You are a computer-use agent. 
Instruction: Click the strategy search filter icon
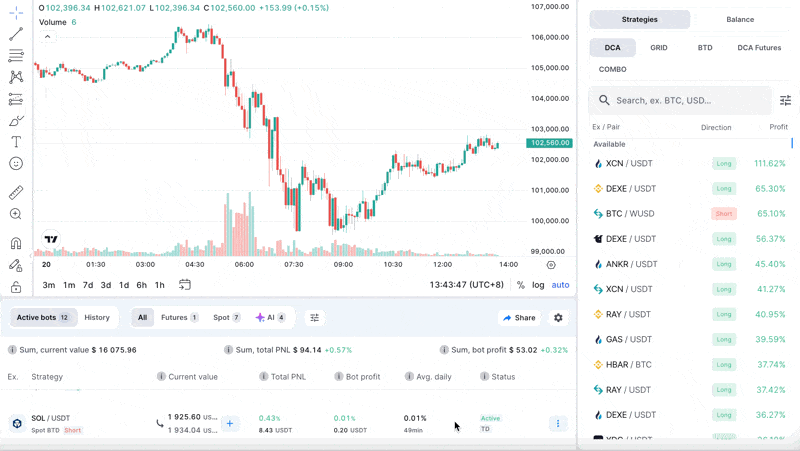[785, 100]
